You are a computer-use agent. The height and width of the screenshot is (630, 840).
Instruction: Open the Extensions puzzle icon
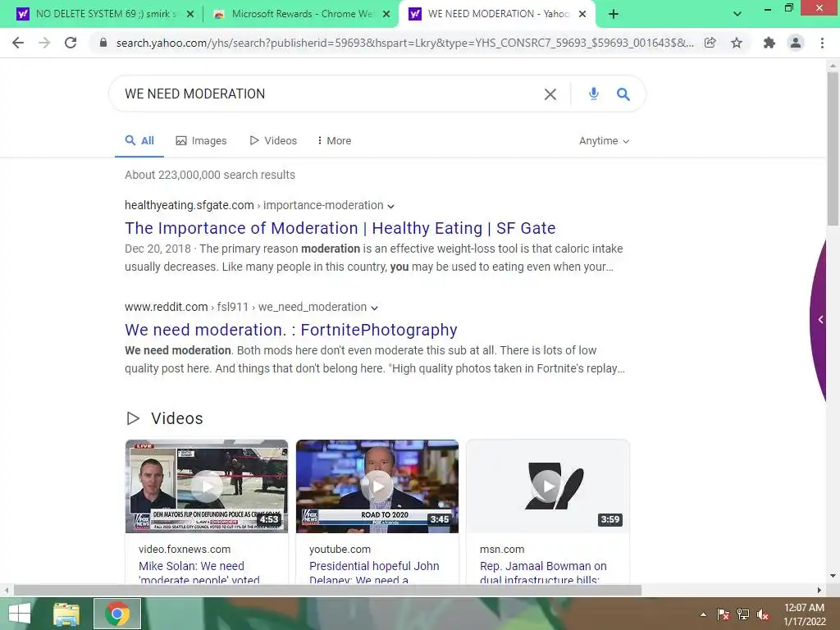(x=769, y=43)
